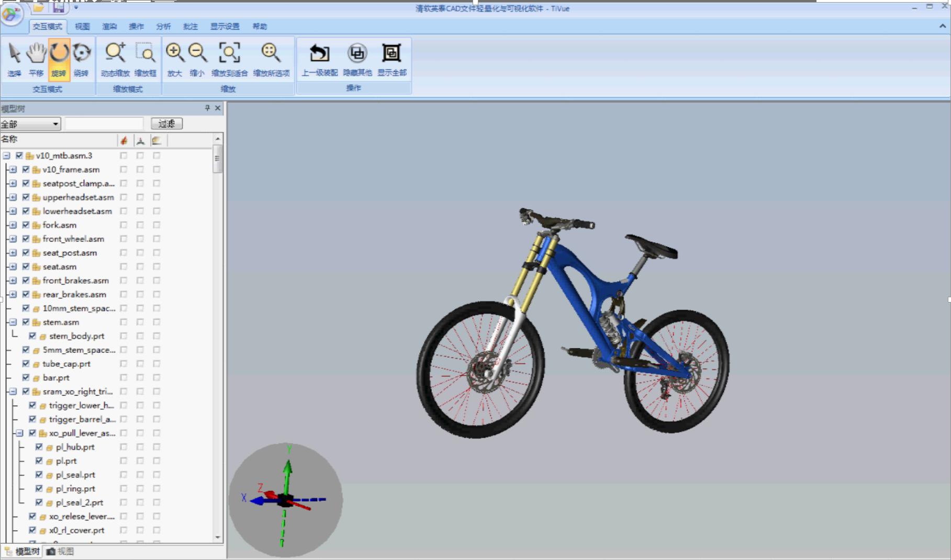Click the axis column header icon
The height and width of the screenshot is (560, 951).
[140, 140]
